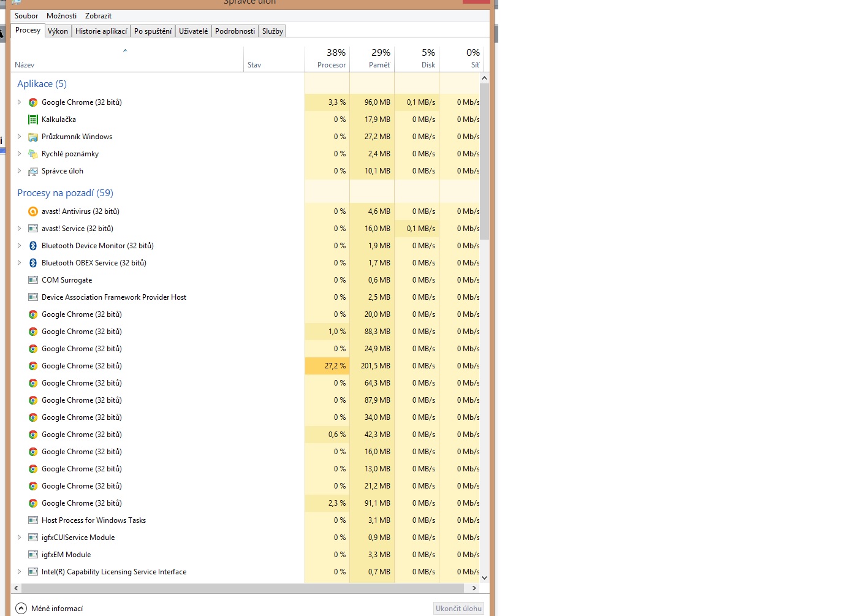This screenshot has width=858, height=616.
Task: Click the Chrome icon of the 87,9 MB row
Action: (33, 400)
